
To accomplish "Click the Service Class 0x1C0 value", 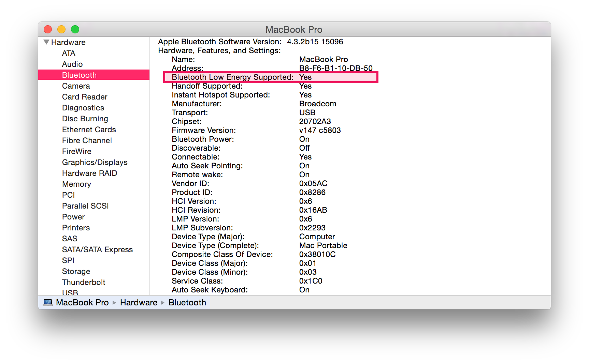I will [311, 281].
